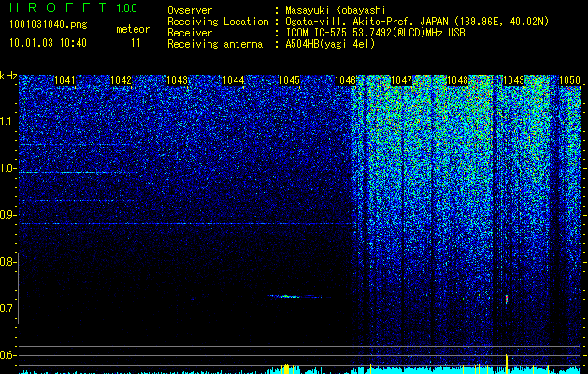Click the 1048 time marker
This screenshot has width=588, height=374.
pos(458,80)
